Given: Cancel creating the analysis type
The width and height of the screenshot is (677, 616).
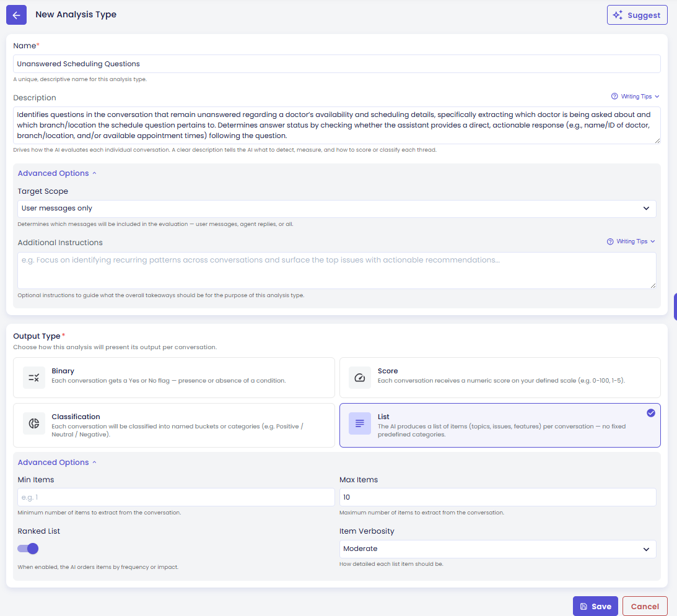Looking at the screenshot, I should pyautogui.click(x=645, y=607).
